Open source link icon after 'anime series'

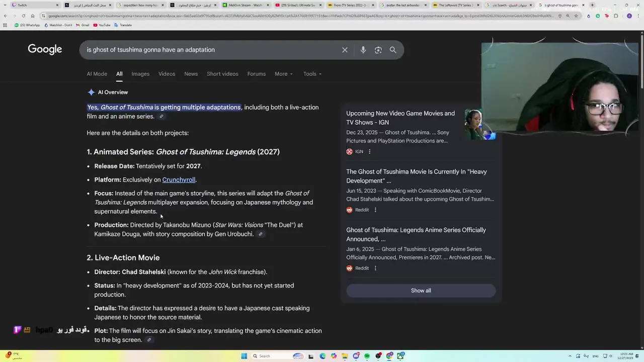click(x=161, y=117)
